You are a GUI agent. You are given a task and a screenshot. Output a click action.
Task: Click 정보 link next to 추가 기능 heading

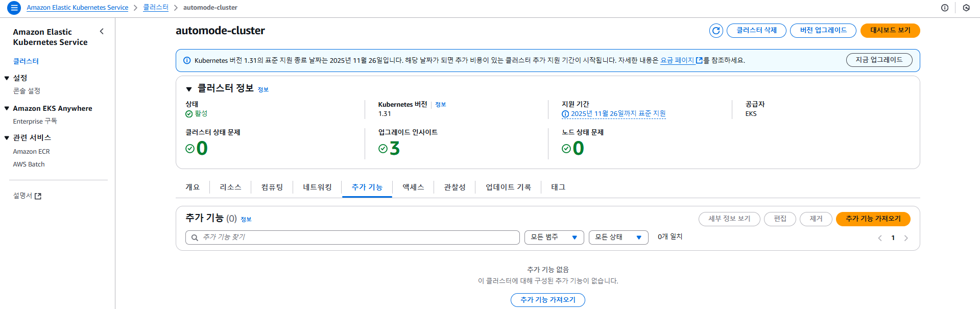pos(246,220)
